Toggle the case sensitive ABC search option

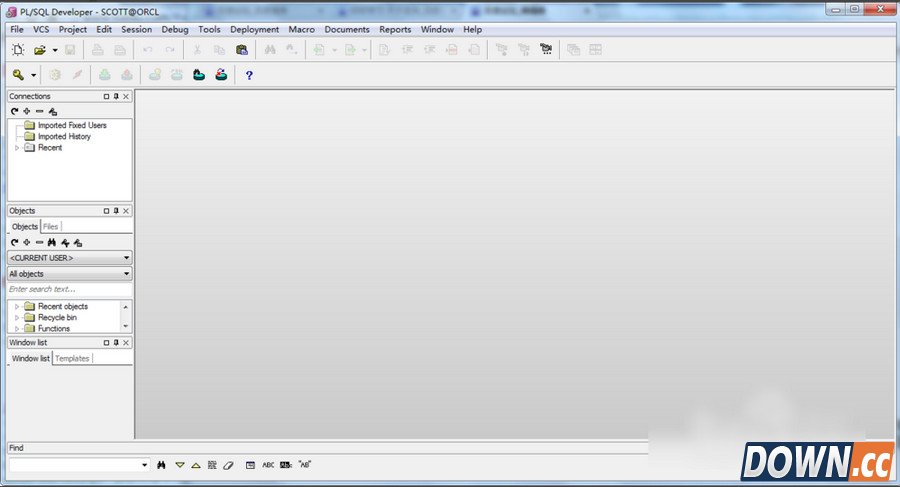click(x=268, y=465)
